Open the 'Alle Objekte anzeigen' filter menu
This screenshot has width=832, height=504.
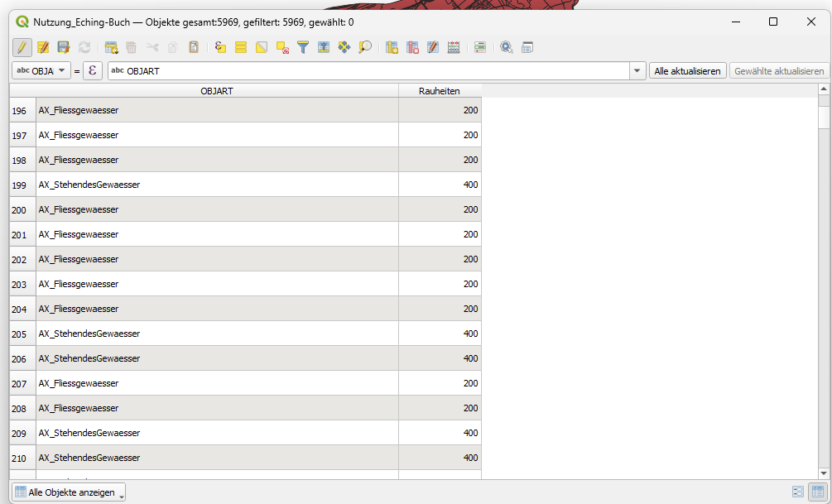tap(69, 492)
